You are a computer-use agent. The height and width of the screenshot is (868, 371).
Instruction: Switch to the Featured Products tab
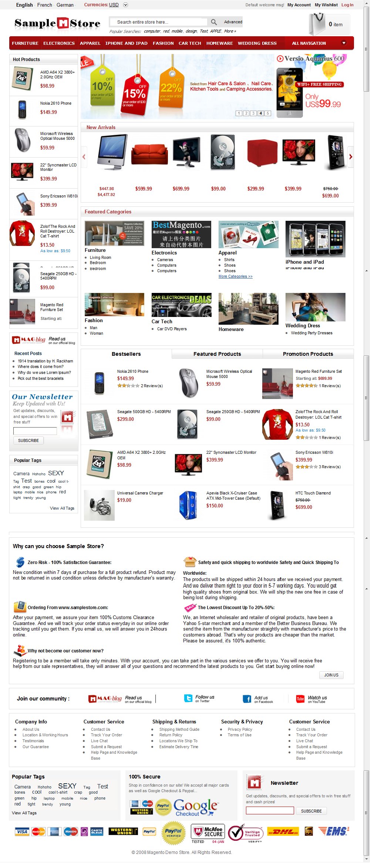click(217, 354)
